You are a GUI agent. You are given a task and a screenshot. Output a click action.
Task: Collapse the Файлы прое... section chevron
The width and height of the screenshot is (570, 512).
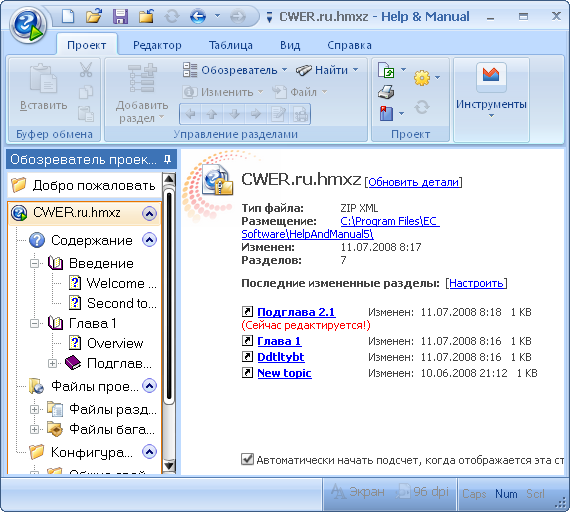149,386
